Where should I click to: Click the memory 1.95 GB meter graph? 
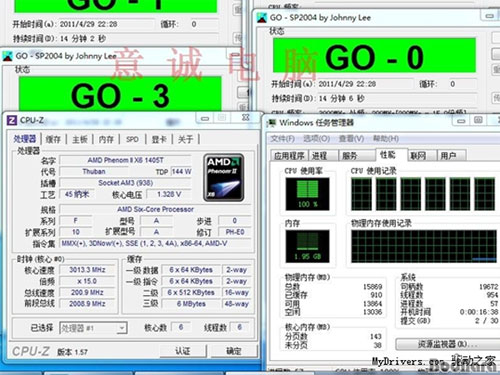pos(307,246)
